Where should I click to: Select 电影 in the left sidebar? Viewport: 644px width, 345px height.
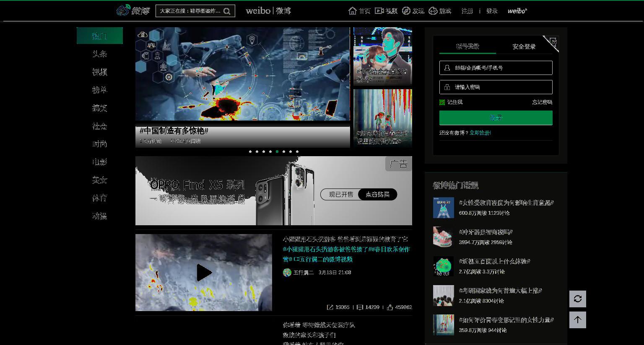coord(100,162)
